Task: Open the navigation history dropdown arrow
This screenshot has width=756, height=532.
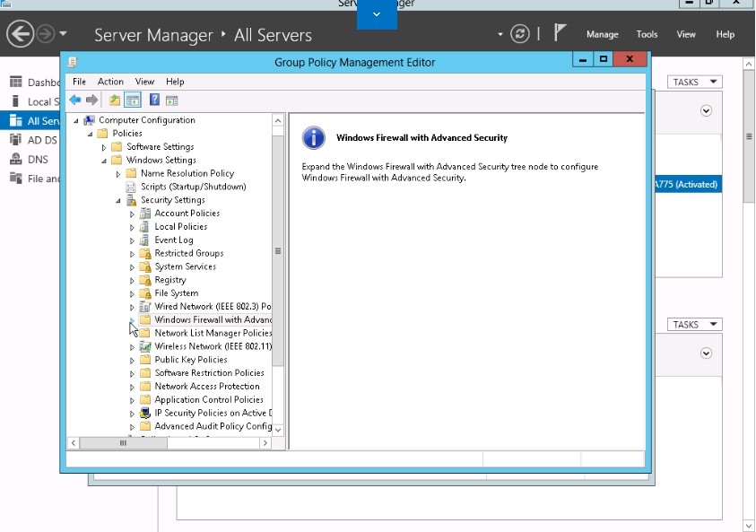Action: pos(63,34)
